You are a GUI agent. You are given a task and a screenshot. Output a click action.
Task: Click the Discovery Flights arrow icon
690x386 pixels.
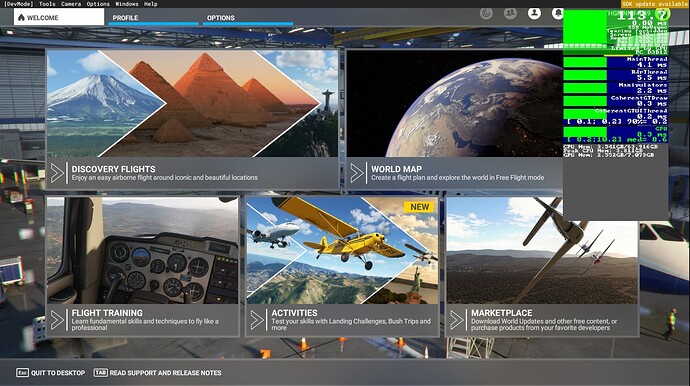[58, 173]
